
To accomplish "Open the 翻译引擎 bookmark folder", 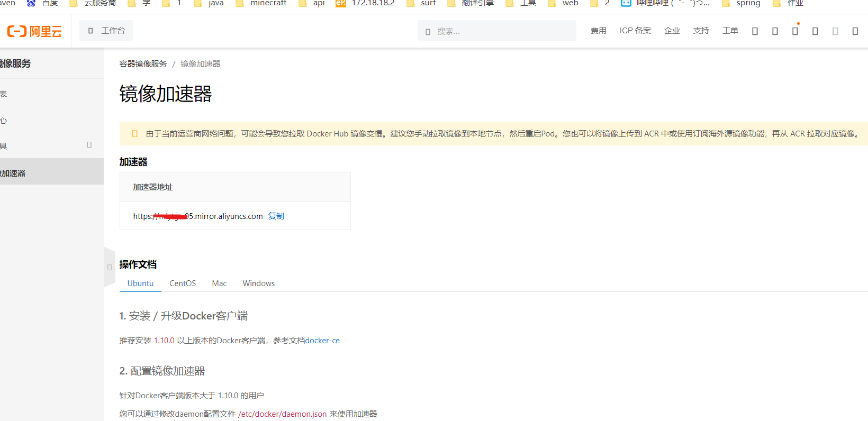I will coord(471,3).
